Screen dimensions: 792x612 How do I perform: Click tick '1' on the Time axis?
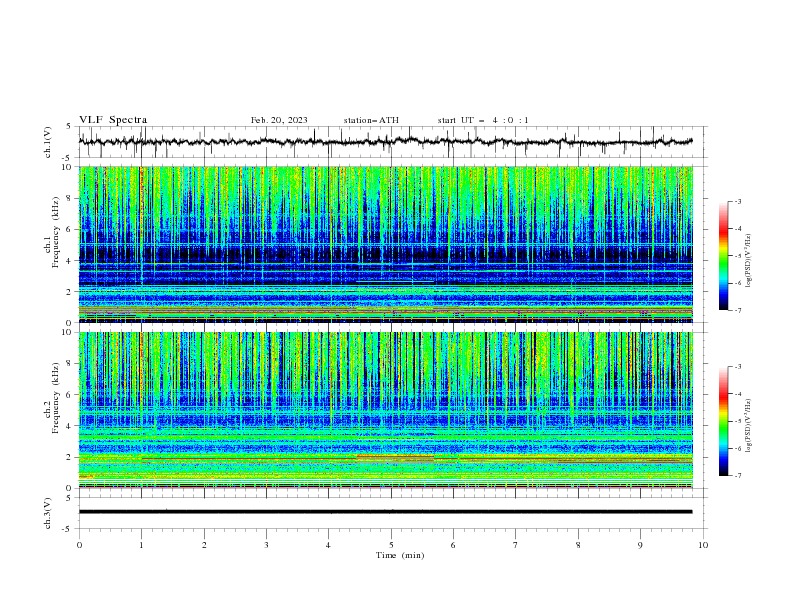click(141, 545)
